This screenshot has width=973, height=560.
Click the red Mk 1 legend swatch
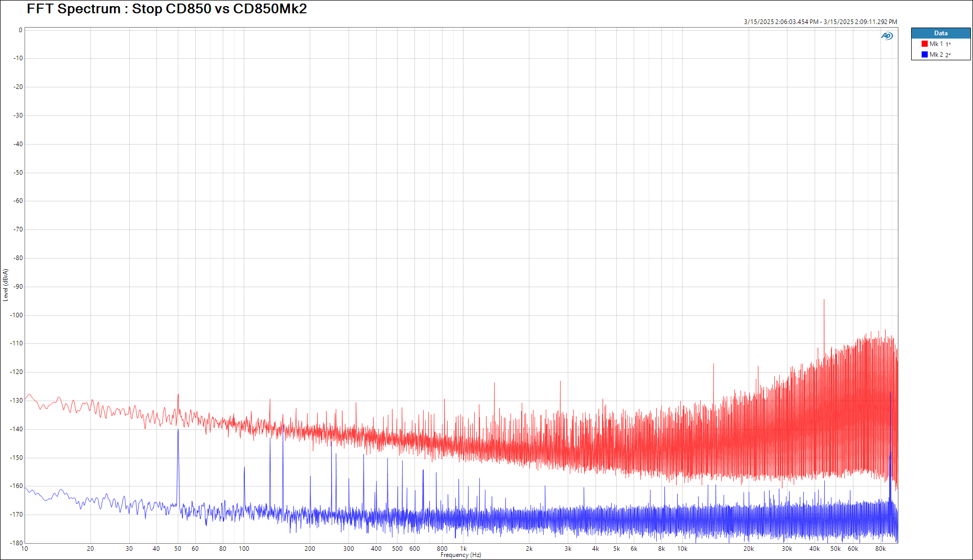[x=924, y=44]
